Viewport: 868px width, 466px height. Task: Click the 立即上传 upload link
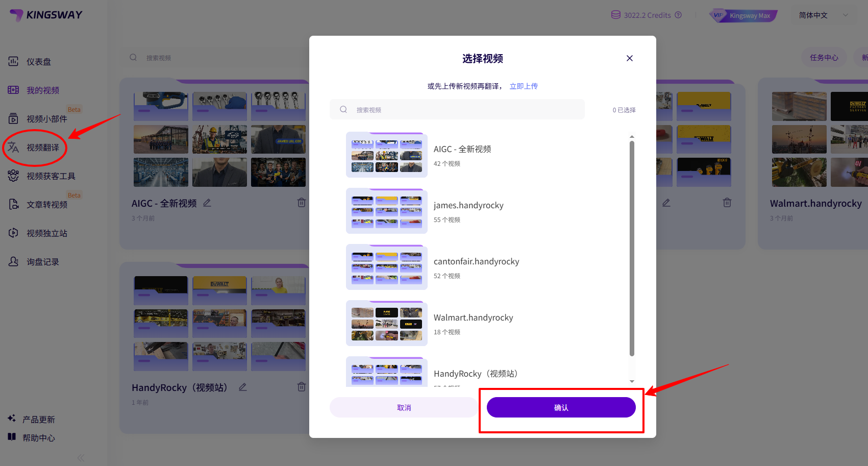(524, 86)
